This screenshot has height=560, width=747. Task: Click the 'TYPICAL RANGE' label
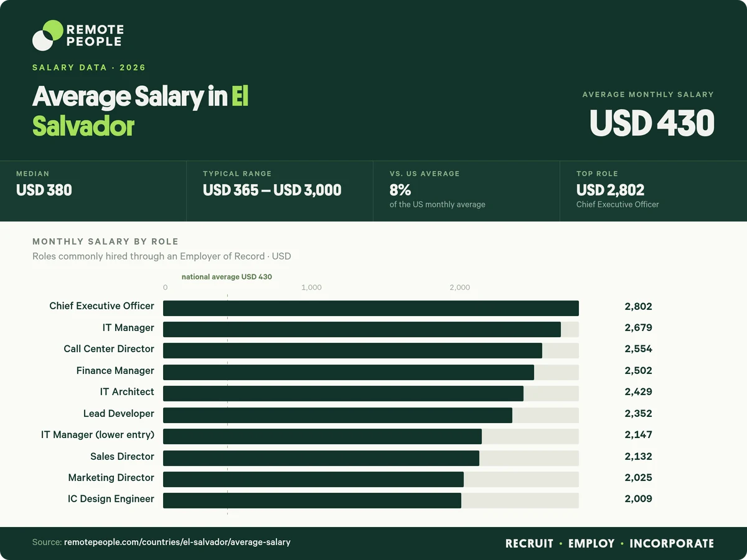coord(237,174)
